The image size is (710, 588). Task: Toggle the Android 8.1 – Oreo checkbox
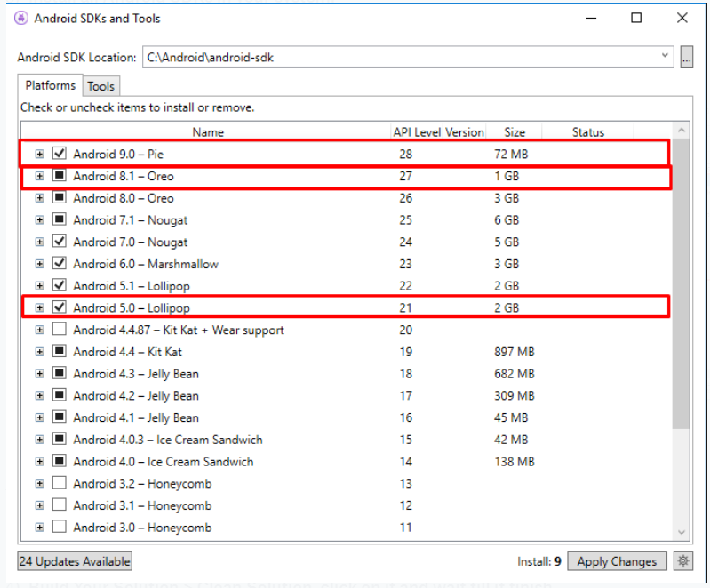(x=60, y=175)
